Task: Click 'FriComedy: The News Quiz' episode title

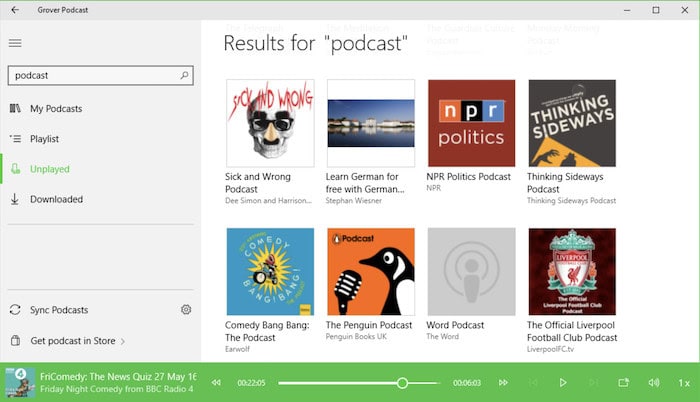Action: tap(118, 377)
